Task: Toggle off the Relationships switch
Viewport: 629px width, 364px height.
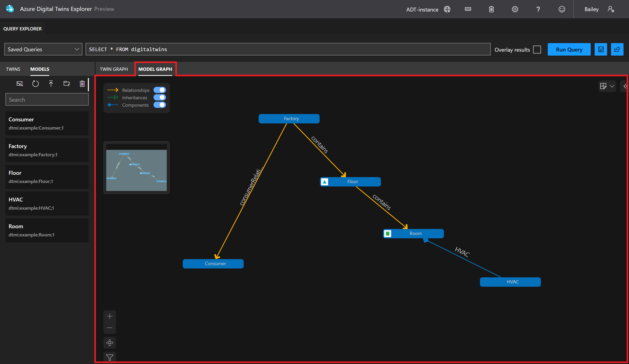Action: coord(160,90)
